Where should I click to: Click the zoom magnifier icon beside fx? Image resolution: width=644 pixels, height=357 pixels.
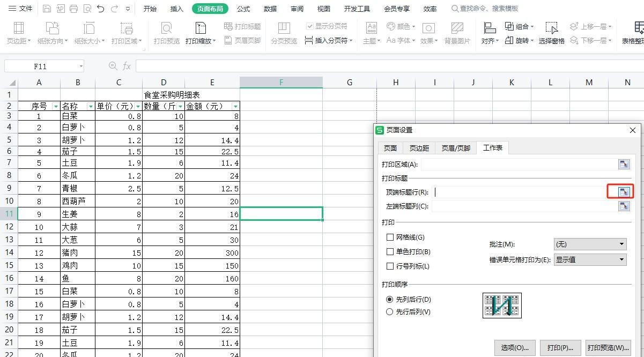(x=113, y=66)
